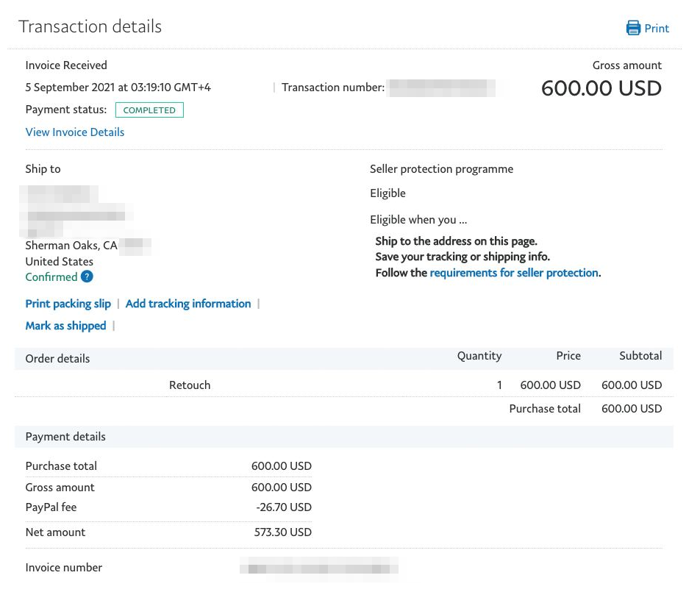Select the Retouch order item

pos(190,385)
